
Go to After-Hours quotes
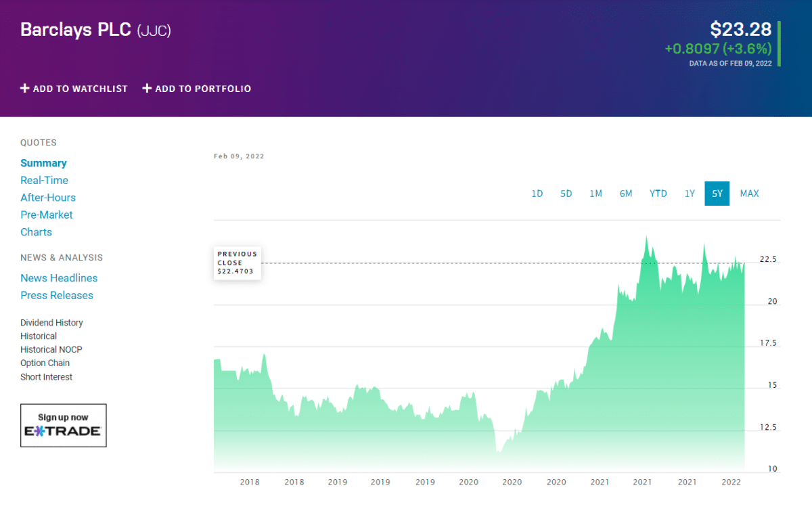[x=48, y=198]
